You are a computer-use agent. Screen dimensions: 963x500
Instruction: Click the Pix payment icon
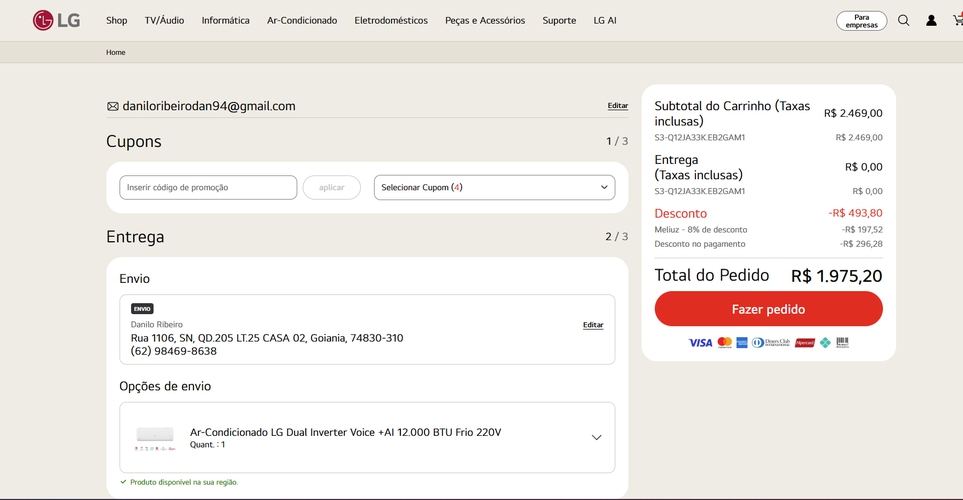[x=825, y=343]
